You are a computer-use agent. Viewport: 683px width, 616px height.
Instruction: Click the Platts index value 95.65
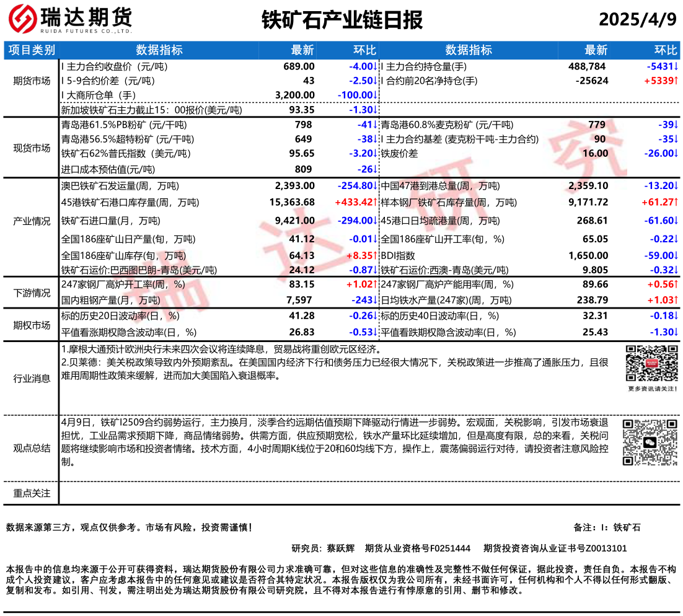click(302, 153)
